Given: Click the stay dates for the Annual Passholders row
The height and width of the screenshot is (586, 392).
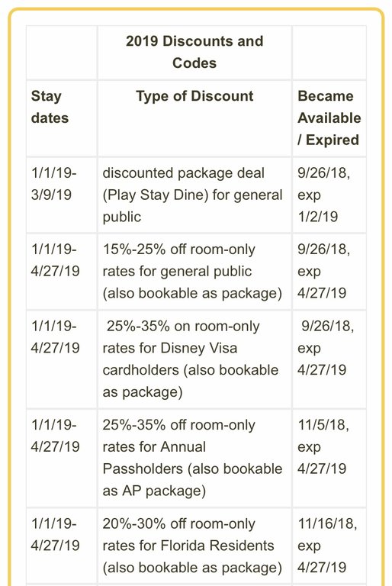Looking at the screenshot, I should [56, 436].
